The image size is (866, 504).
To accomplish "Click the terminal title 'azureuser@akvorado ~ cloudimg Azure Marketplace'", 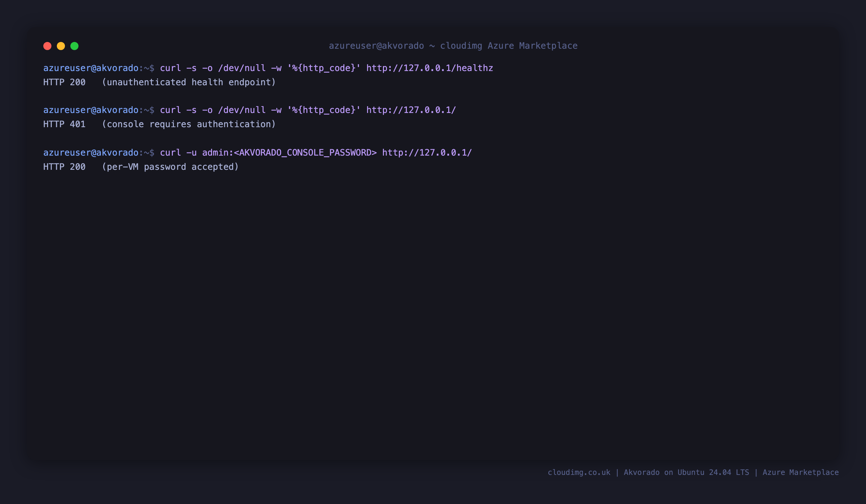I will pyautogui.click(x=453, y=46).
